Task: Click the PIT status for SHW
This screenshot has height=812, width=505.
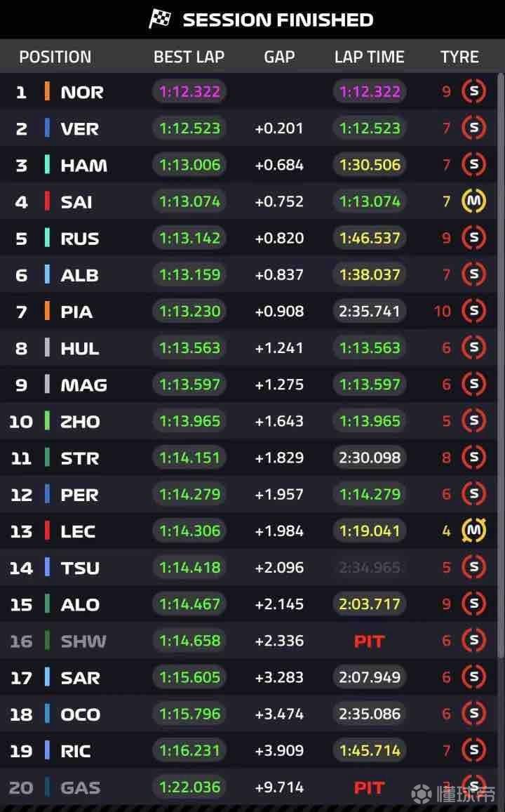Action: (369, 641)
